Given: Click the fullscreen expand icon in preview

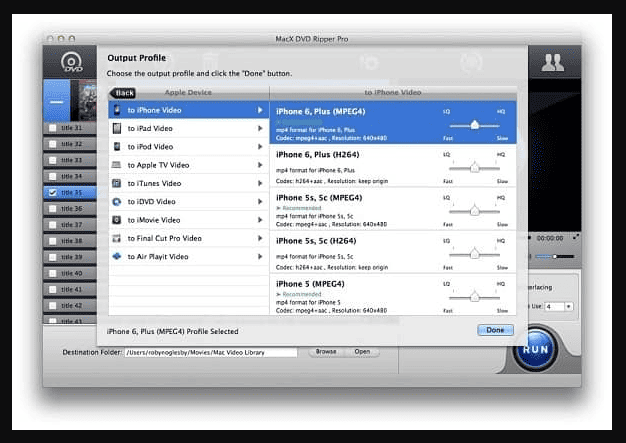Looking at the screenshot, I should [576, 237].
